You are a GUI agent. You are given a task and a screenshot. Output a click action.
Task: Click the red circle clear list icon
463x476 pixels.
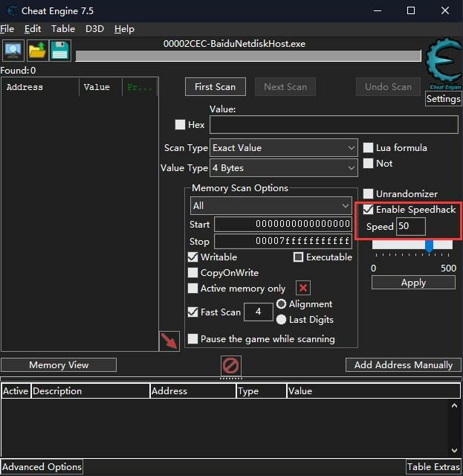coord(231,366)
